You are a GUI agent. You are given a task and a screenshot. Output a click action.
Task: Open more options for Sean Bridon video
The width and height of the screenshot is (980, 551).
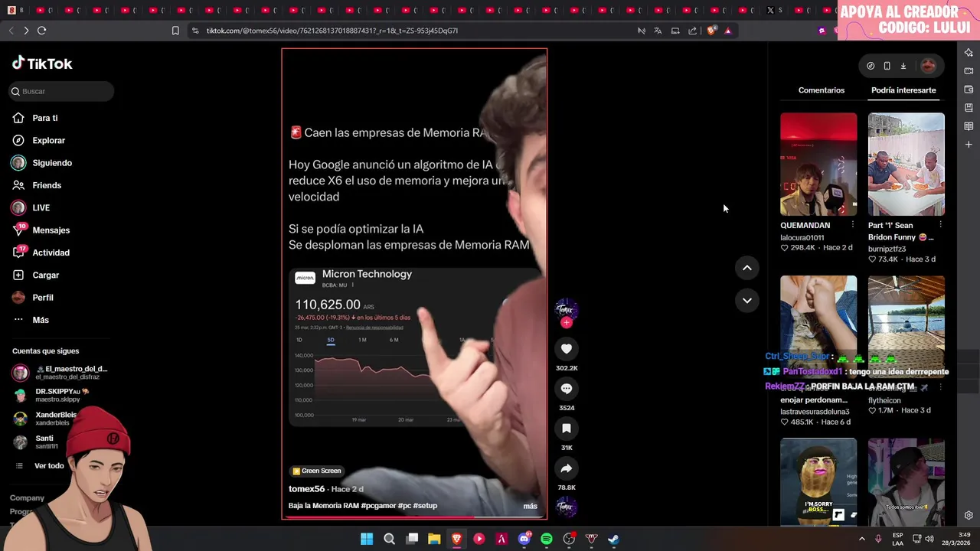(x=940, y=225)
